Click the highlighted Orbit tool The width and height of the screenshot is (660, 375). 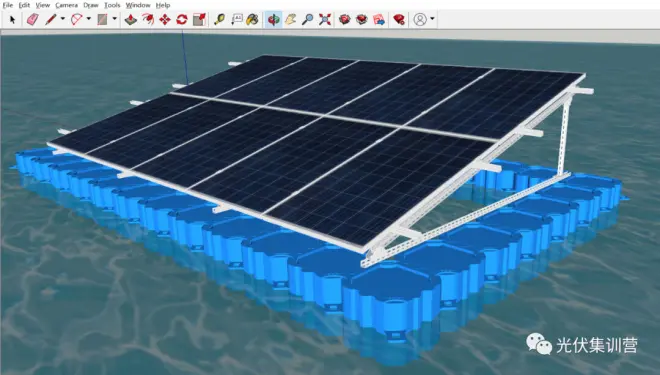pos(274,19)
